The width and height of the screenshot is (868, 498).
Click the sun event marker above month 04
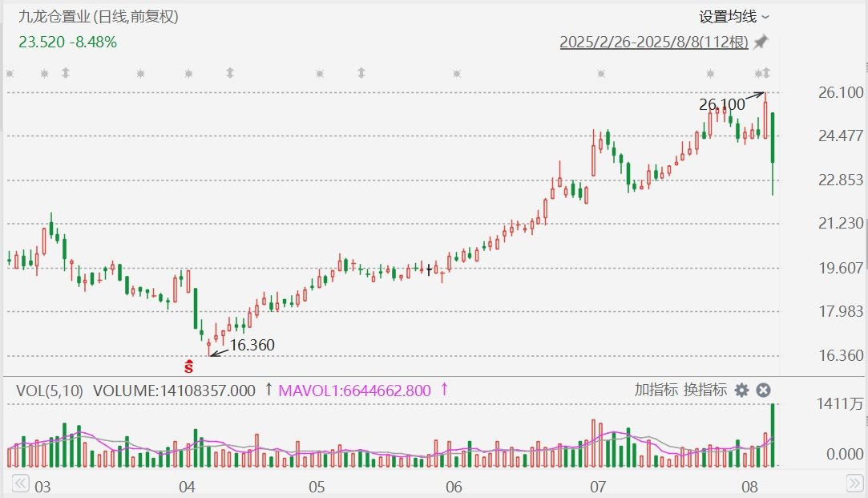click(x=189, y=74)
